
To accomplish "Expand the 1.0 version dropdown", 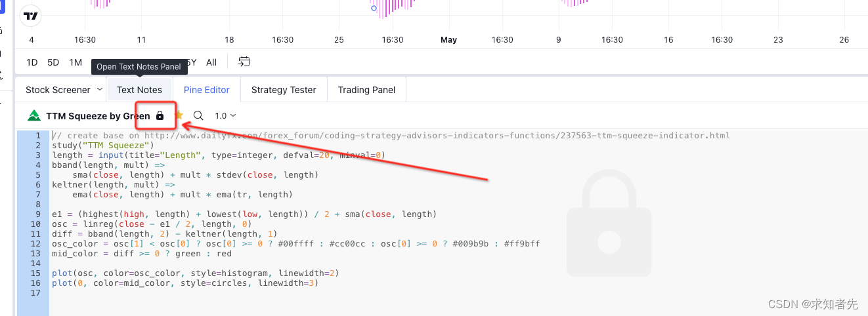I will [225, 116].
